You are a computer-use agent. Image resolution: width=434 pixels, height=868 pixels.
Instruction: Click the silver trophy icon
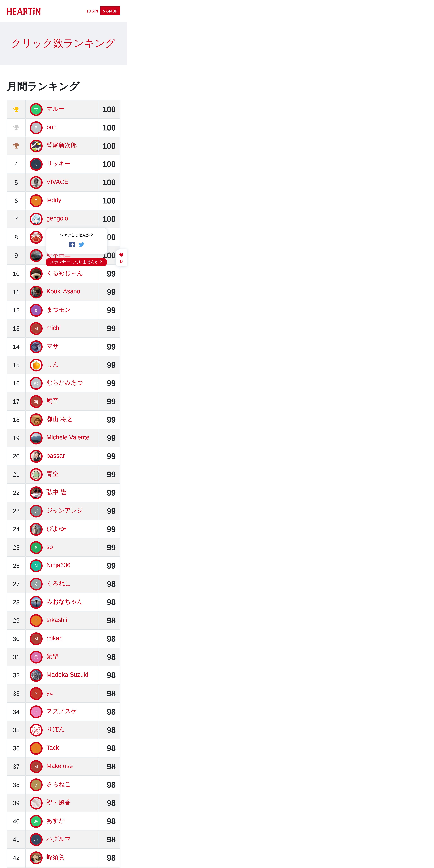tap(16, 127)
